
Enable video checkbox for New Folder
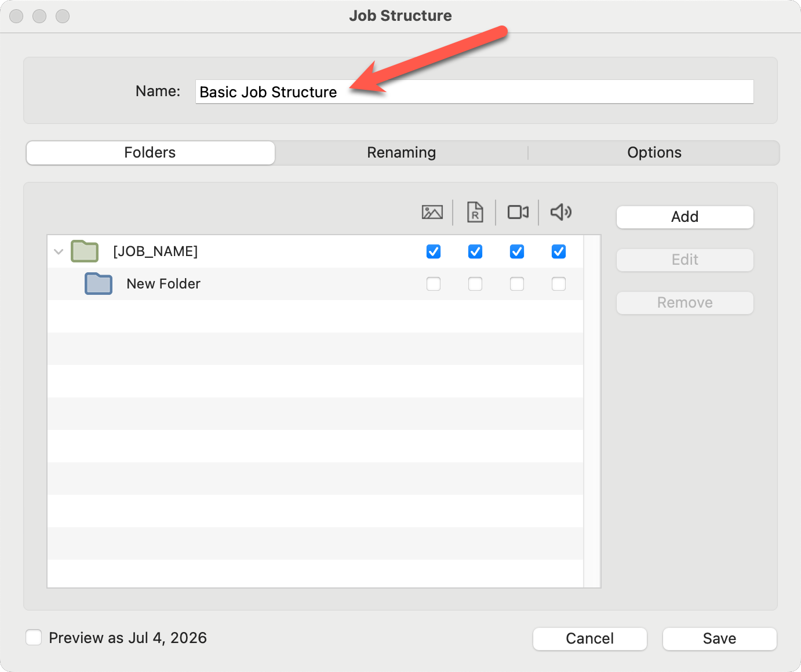(x=517, y=284)
